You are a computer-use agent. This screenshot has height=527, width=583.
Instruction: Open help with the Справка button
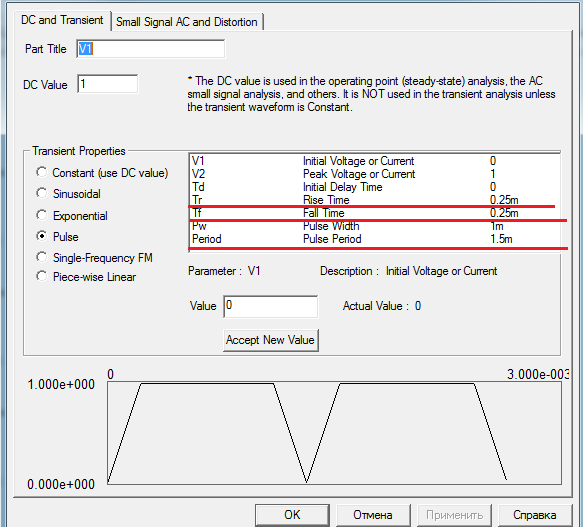pos(535,515)
